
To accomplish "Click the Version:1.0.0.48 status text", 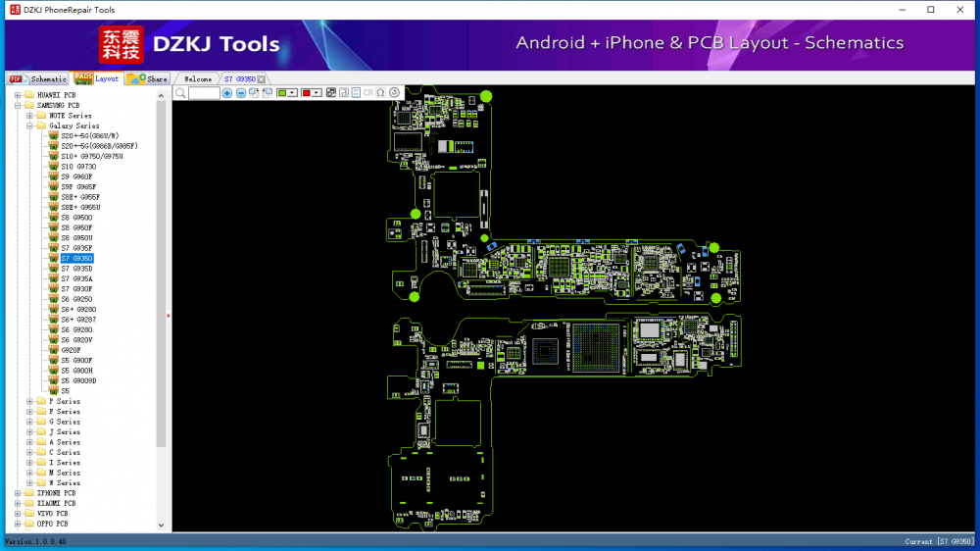I will coord(35,541).
